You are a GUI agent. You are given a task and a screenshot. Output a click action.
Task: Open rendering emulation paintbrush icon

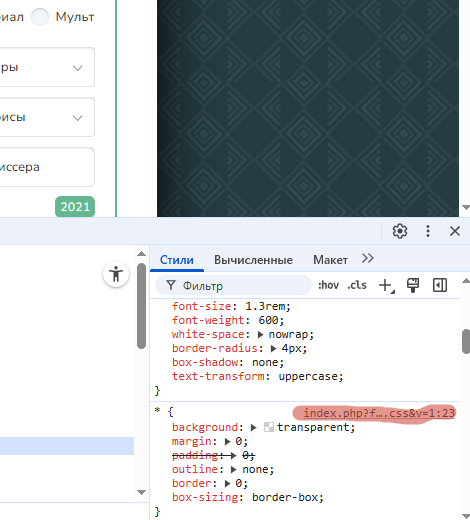(413, 285)
